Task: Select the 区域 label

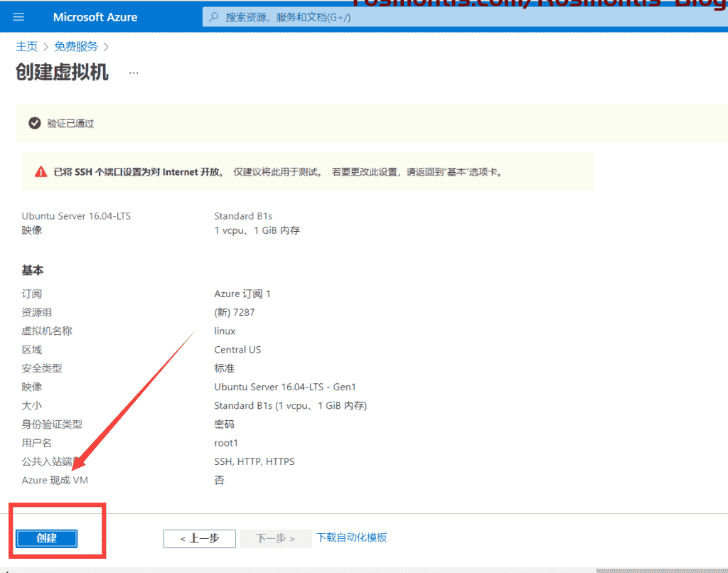Action: 31,350
